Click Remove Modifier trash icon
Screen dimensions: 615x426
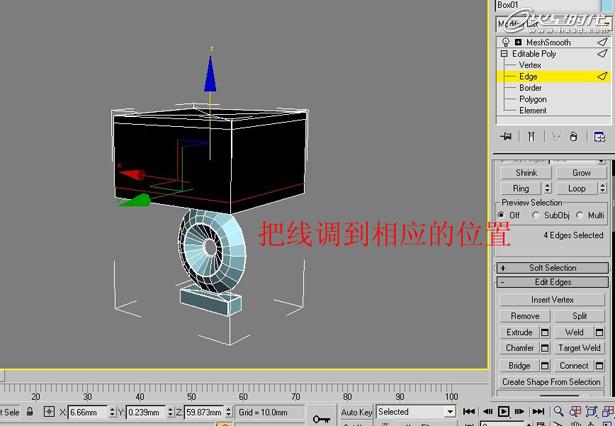[x=574, y=136]
